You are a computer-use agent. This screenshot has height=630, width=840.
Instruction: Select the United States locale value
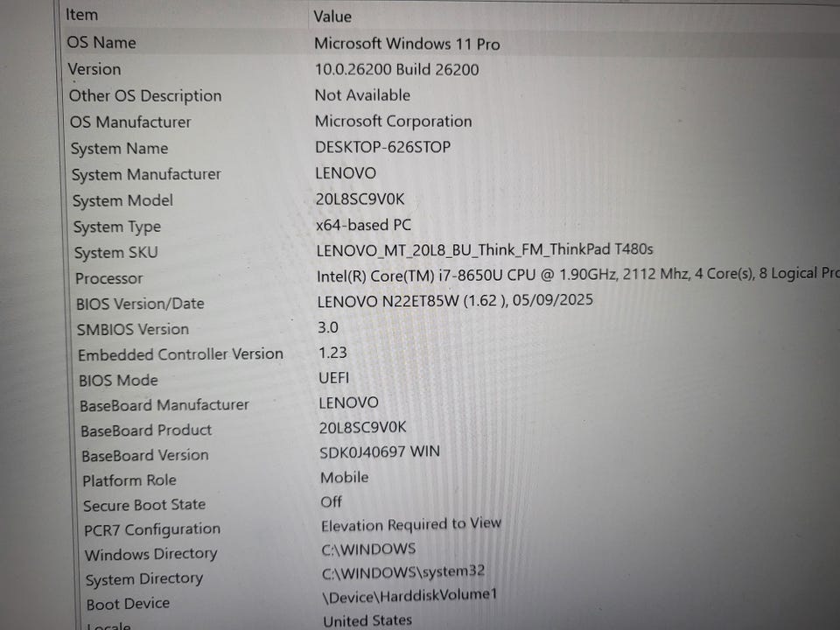point(367,621)
